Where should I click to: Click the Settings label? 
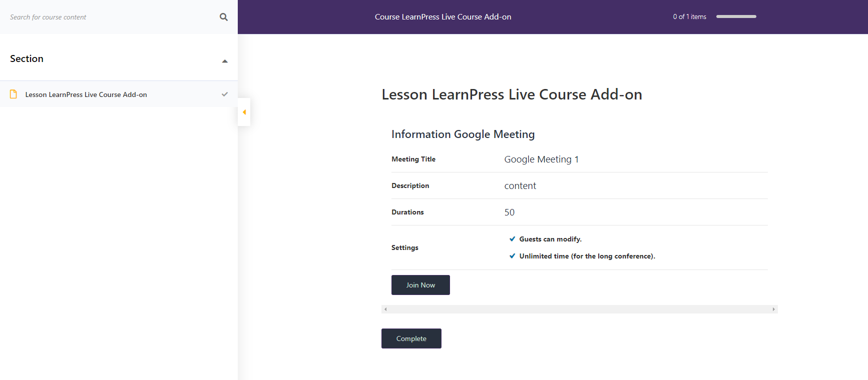404,247
